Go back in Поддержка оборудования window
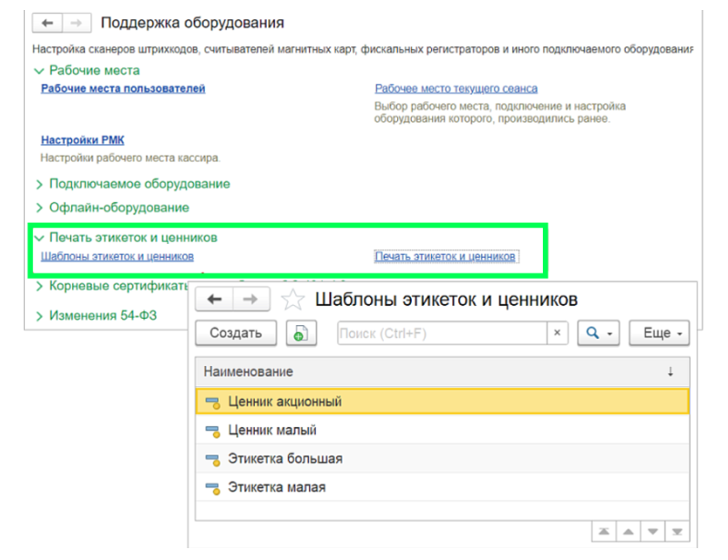 (46, 23)
